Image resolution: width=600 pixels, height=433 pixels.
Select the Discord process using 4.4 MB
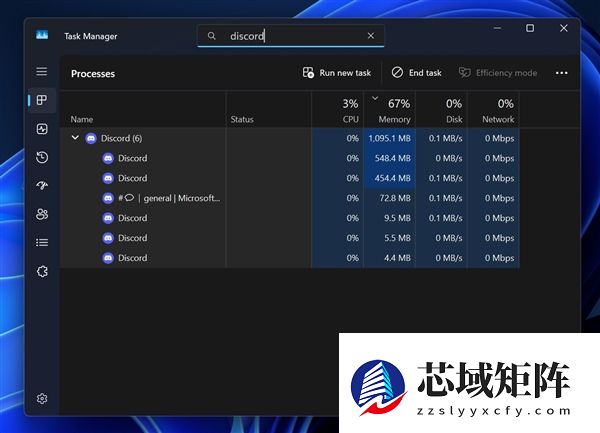coord(290,257)
